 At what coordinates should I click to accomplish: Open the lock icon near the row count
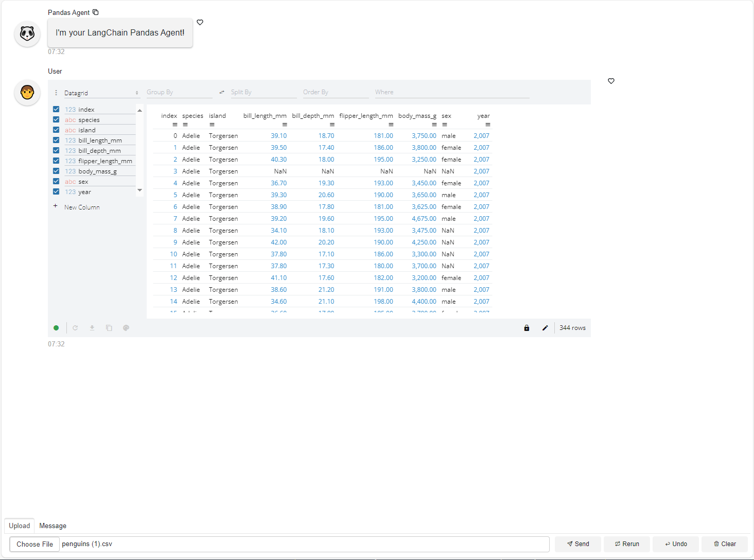coord(526,327)
